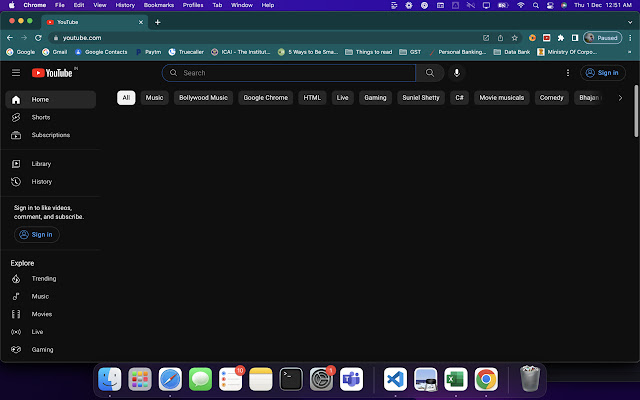Click Sign in button at top right
The height and width of the screenshot is (400, 640).
(x=602, y=73)
